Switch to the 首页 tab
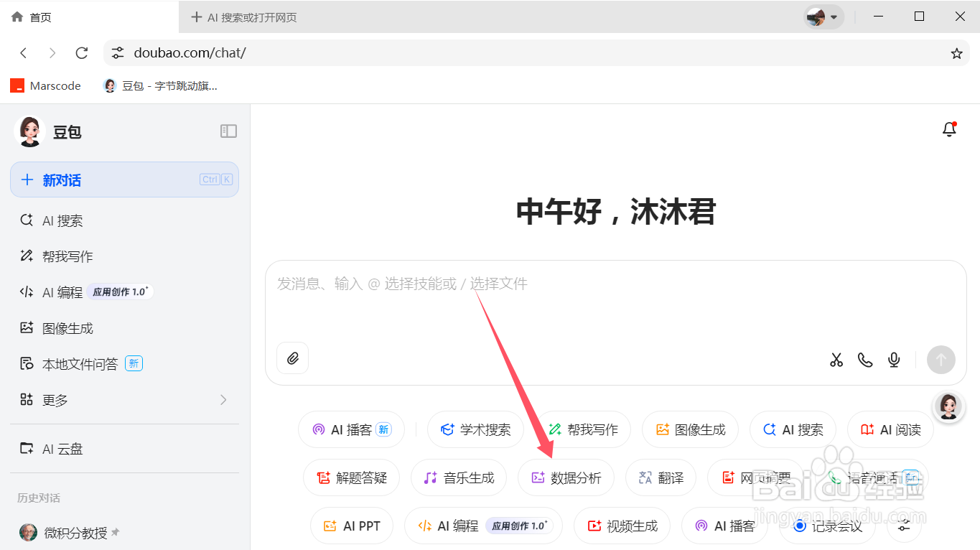This screenshot has width=980, height=550. pos(89,17)
